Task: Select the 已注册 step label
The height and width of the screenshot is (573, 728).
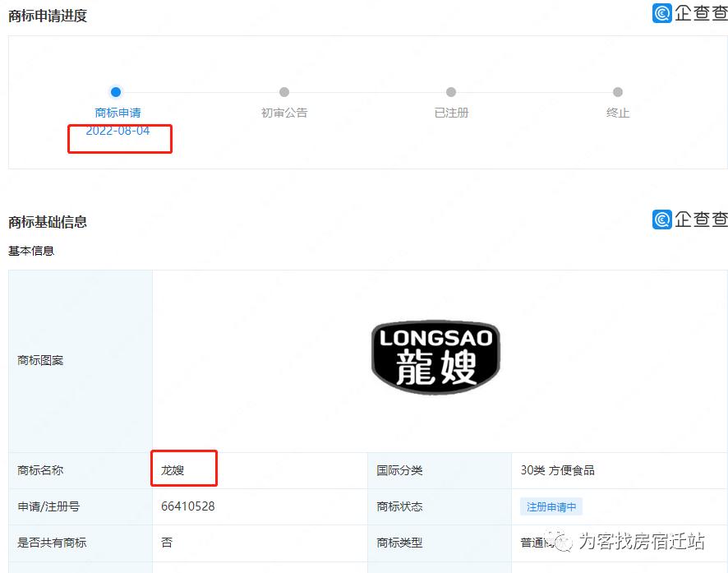Action: coord(451,113)
